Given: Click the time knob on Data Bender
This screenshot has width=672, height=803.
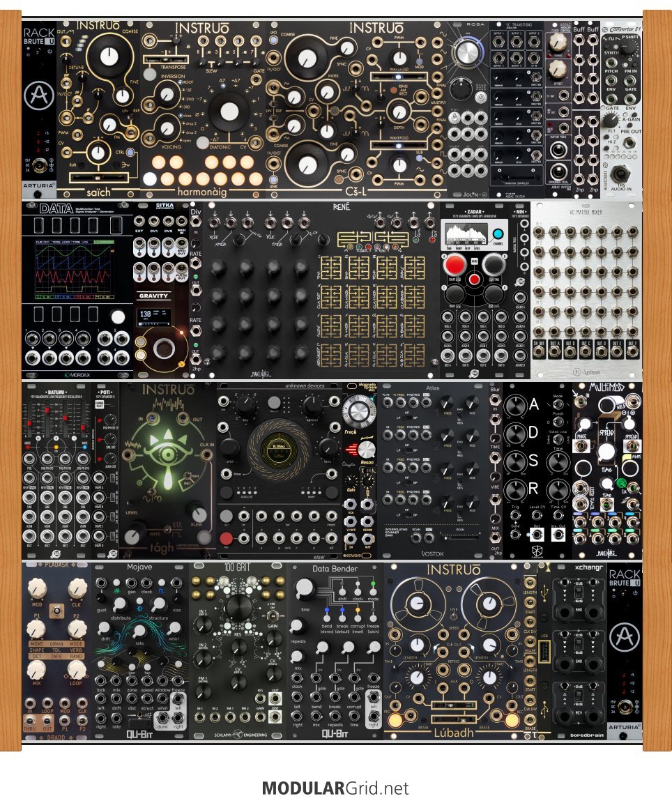Looking at the screenshot, I should pos(304,588).
